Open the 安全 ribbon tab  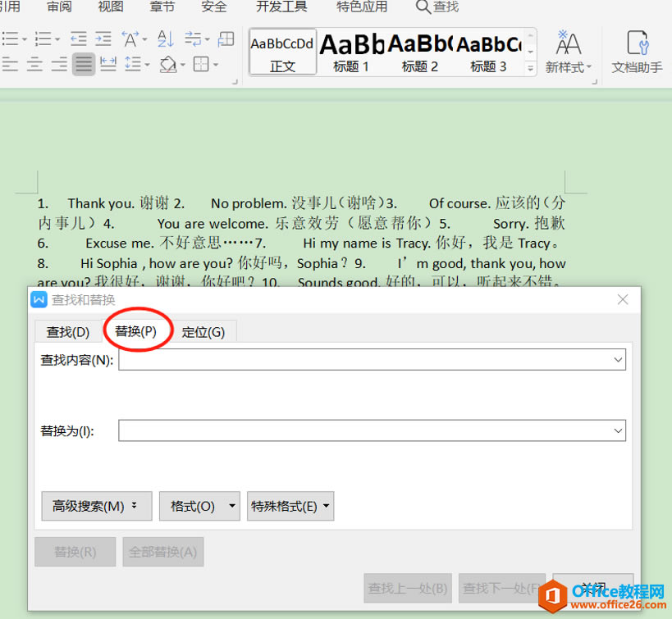[x=213, y=7]
